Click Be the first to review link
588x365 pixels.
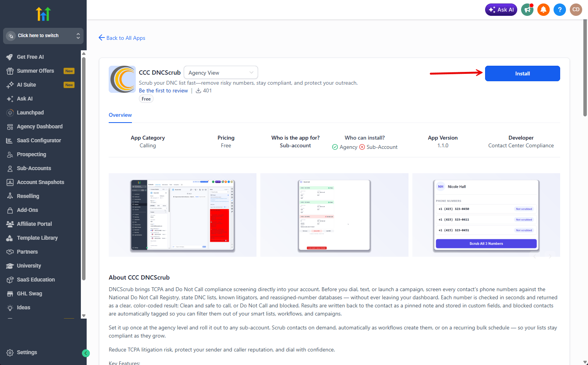[x=163, y=91]
